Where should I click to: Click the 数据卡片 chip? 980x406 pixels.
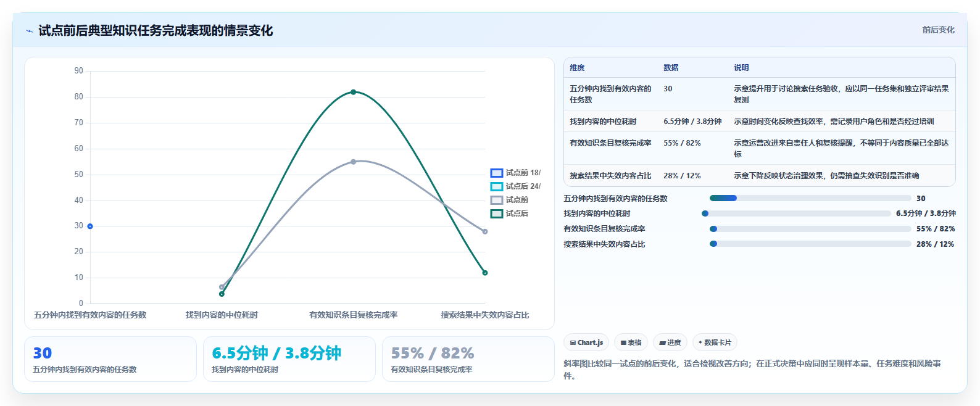point(714,342)
